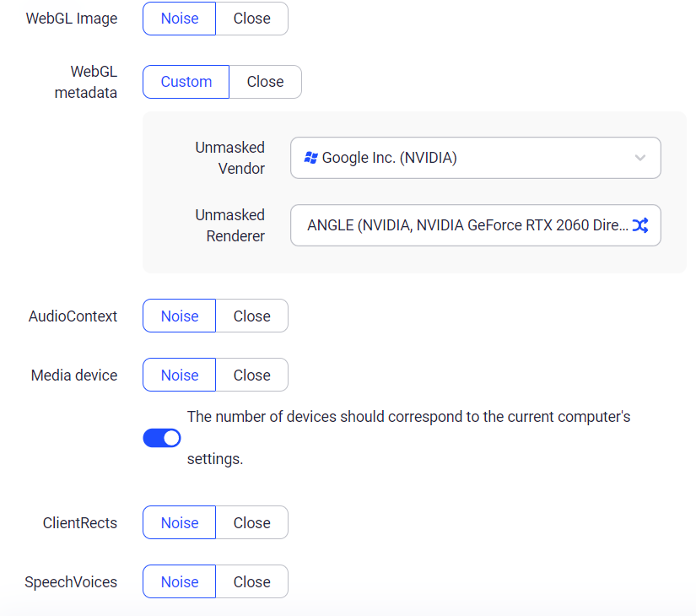Close WebGL Image fingerprint protection
Screen dimensions: 696x616
coord(251,18)
